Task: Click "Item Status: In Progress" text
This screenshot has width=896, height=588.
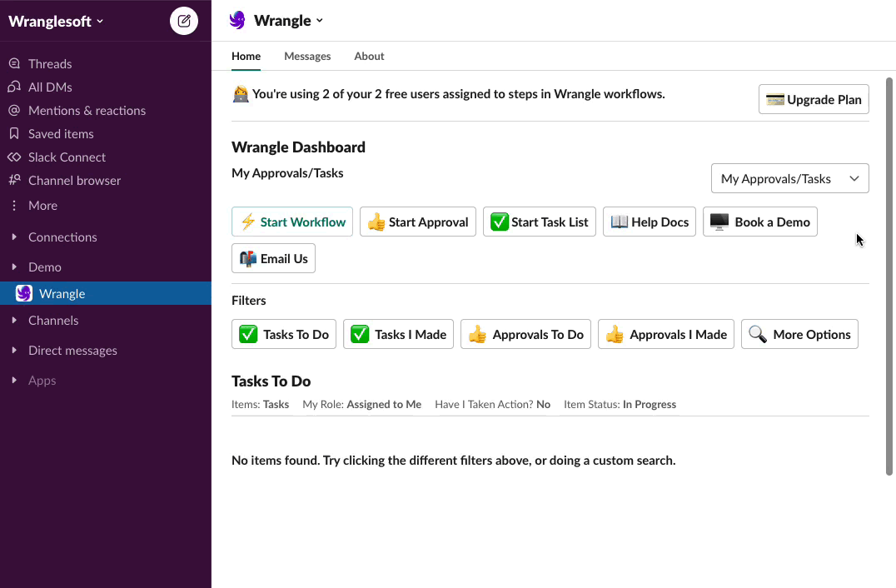Action: click(620, 404)
